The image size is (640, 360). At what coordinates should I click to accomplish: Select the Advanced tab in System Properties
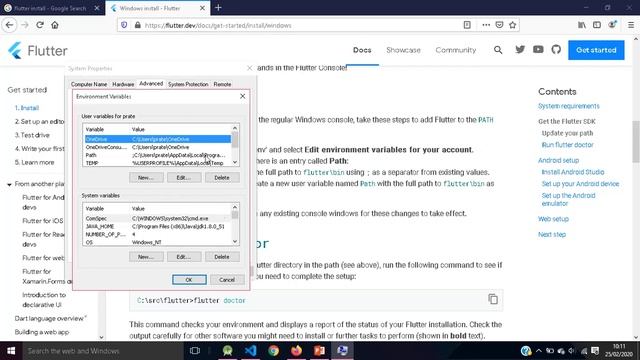click(151, 83)
